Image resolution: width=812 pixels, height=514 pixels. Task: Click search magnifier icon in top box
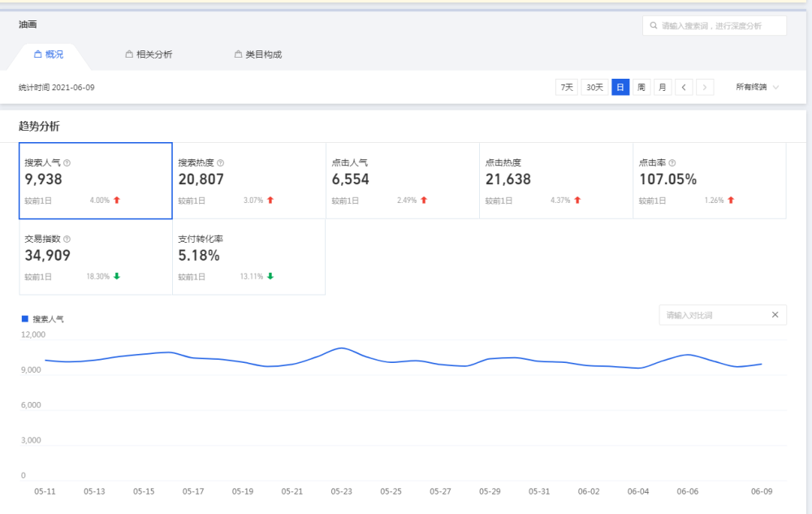[x=653, y=26]
